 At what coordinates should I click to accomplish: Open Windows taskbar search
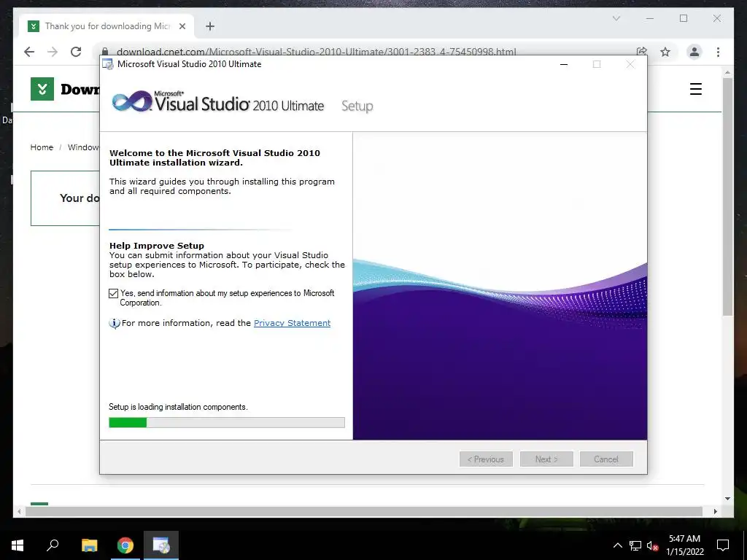coord(53,545)
